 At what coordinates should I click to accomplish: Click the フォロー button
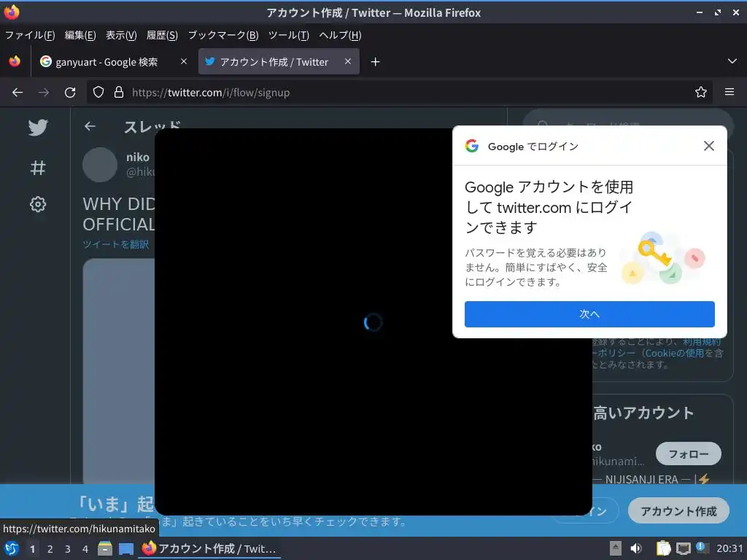click(688, 454)
